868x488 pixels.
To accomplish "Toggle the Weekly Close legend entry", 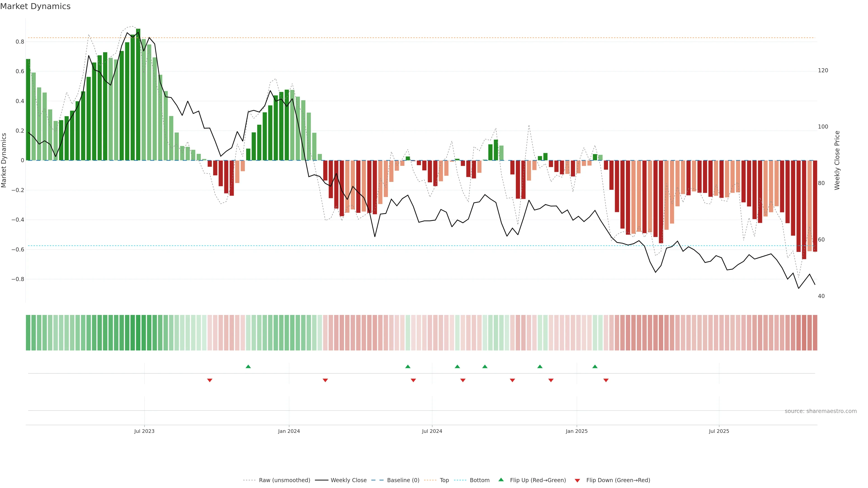I will tap(348, 480).
